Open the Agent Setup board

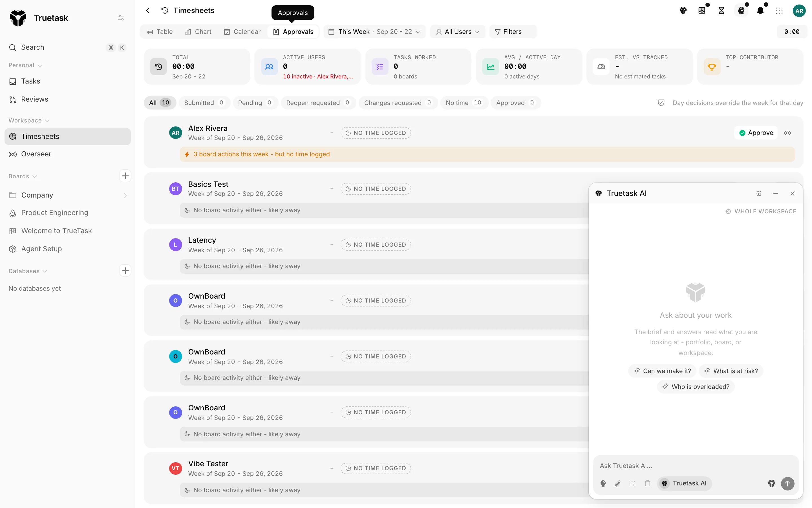pyautogui.click(x=67, y=249)
